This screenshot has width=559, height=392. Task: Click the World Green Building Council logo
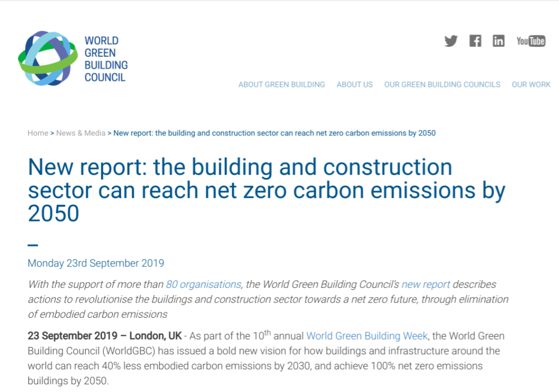73,58
